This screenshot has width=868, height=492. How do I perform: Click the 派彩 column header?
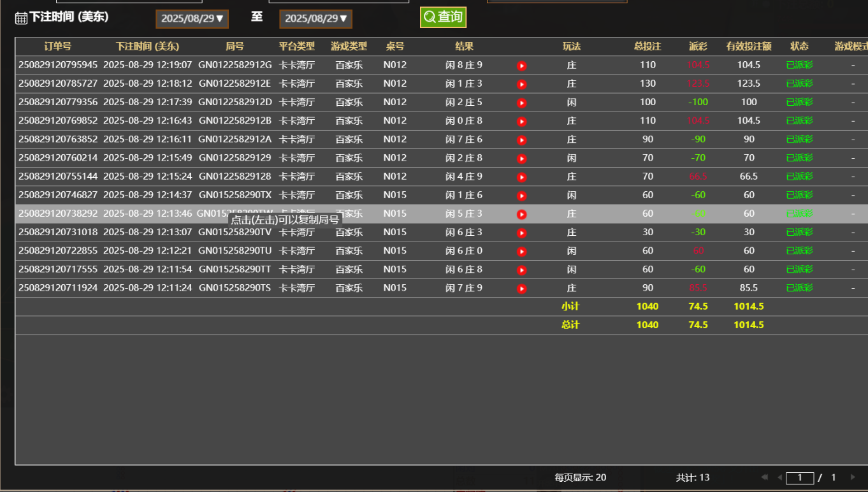click(x=698, y=47)
